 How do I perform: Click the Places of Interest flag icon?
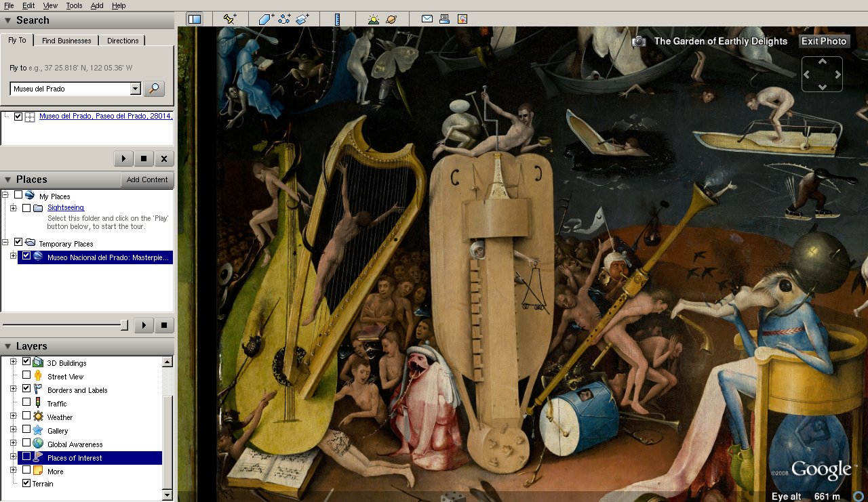[38, 457]
